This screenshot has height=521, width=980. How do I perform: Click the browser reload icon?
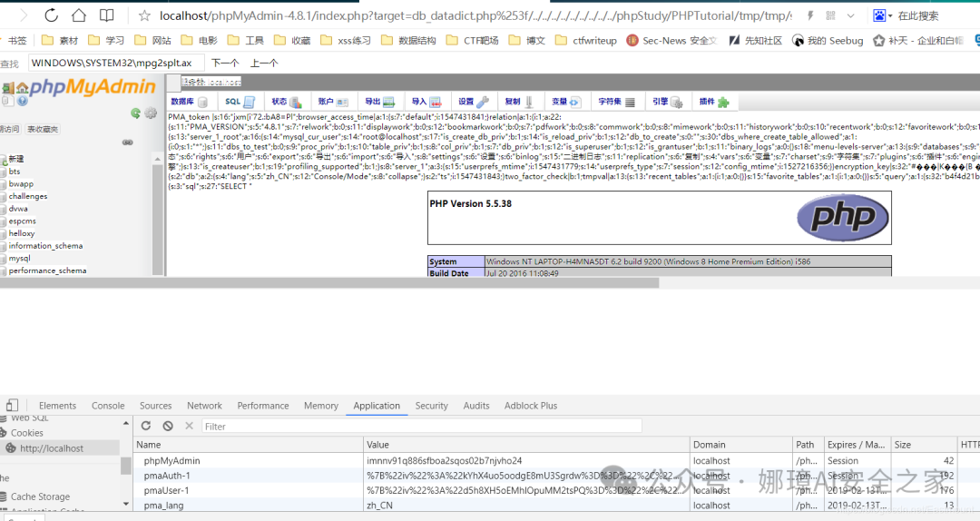click(x=51, y=15)
